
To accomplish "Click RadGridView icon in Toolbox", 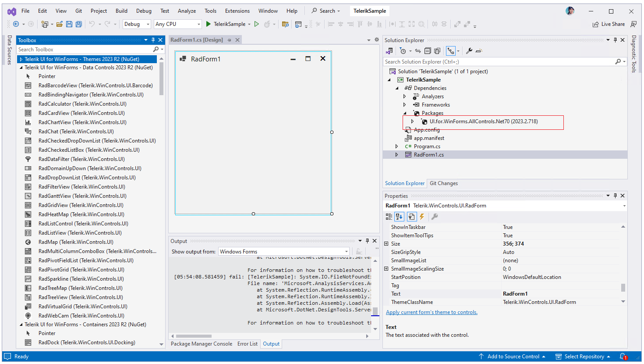I will coord(28,205).
